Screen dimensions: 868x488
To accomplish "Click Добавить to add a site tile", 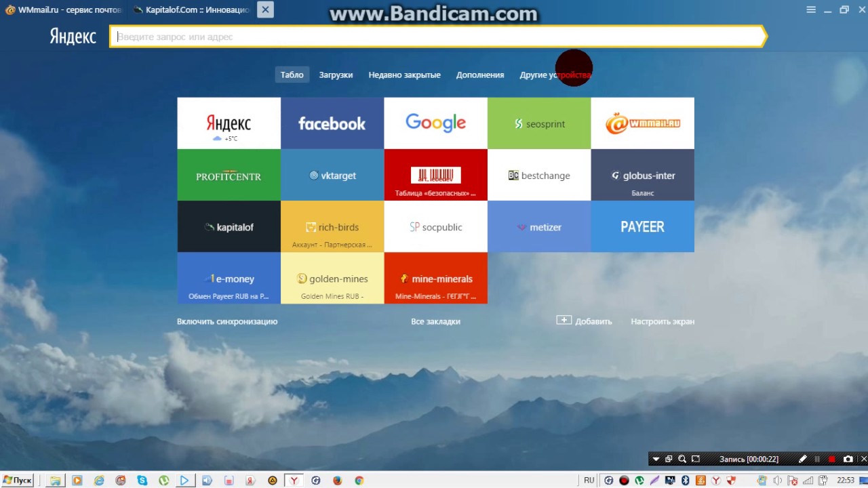I will point(584,321).
